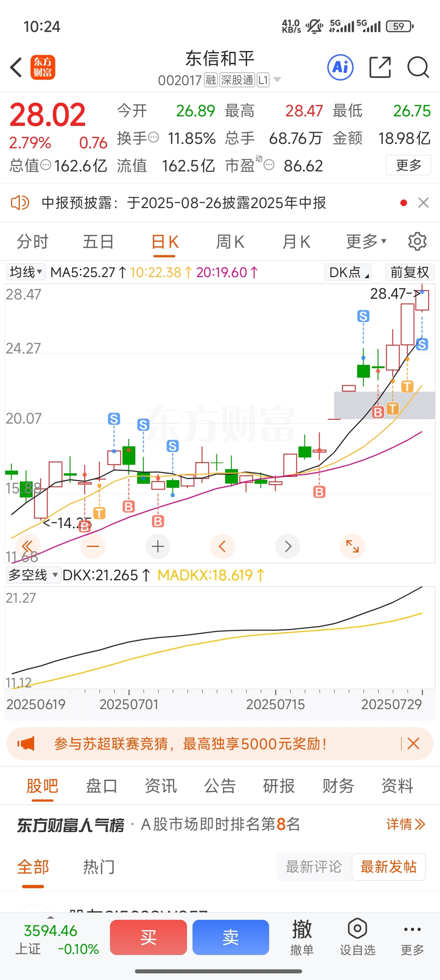Open the search magnifier icon

point(418,67)
